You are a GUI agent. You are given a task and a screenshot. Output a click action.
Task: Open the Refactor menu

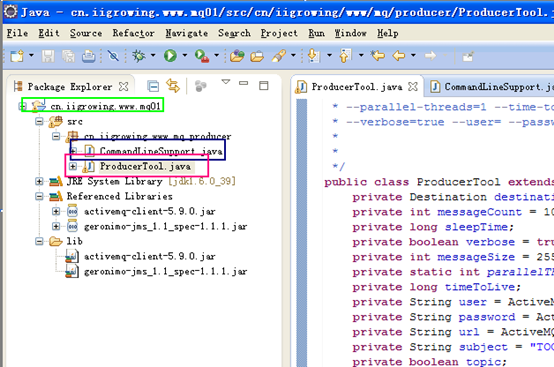[134, 33]
